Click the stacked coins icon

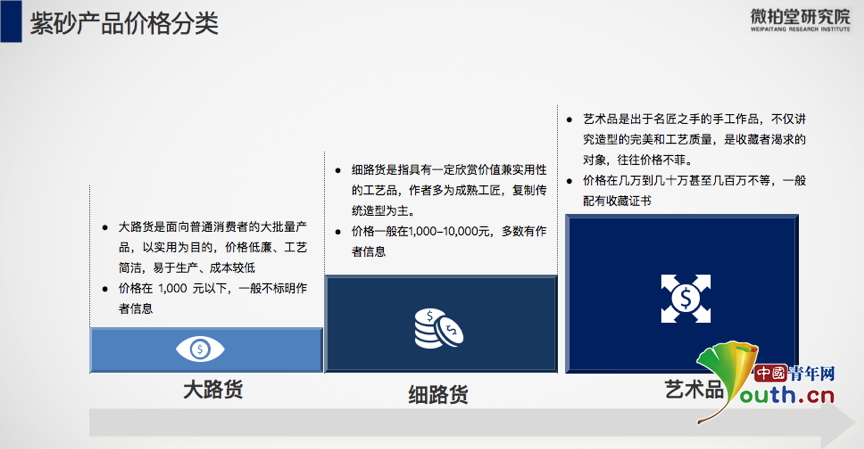[x=438, y=326]
